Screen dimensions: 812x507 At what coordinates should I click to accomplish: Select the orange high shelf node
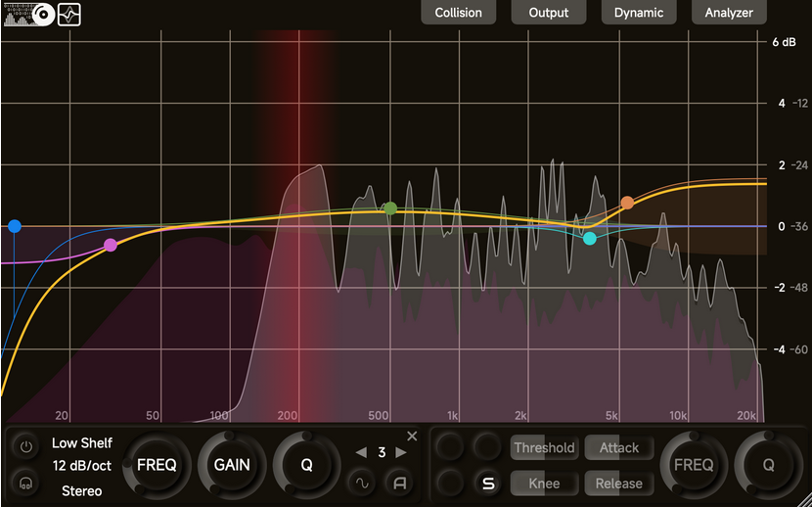(627, 203)
